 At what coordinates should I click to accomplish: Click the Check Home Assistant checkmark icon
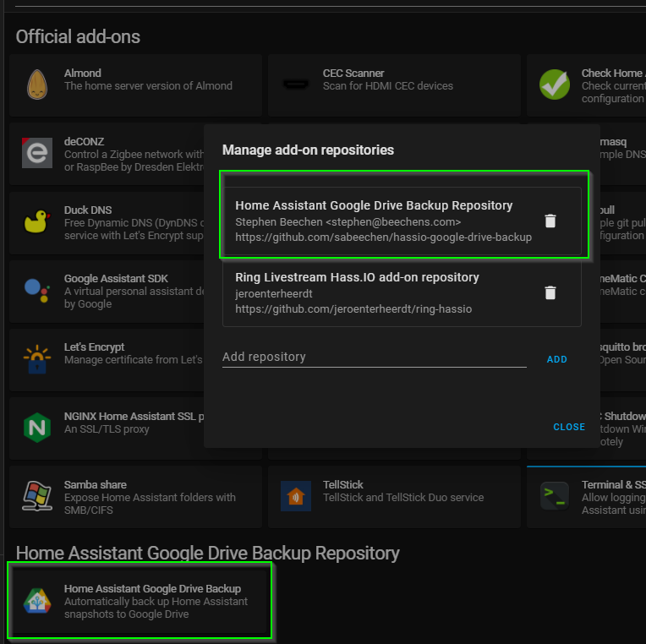pyautogui.click(x=555, y=85)
